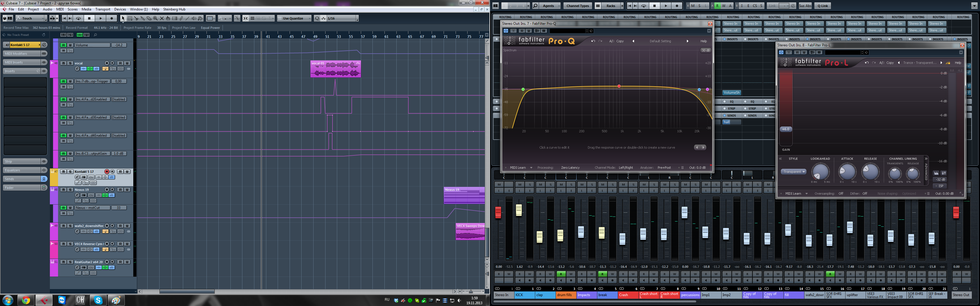
Task: Open the File menu
Action: coord(11,9)
